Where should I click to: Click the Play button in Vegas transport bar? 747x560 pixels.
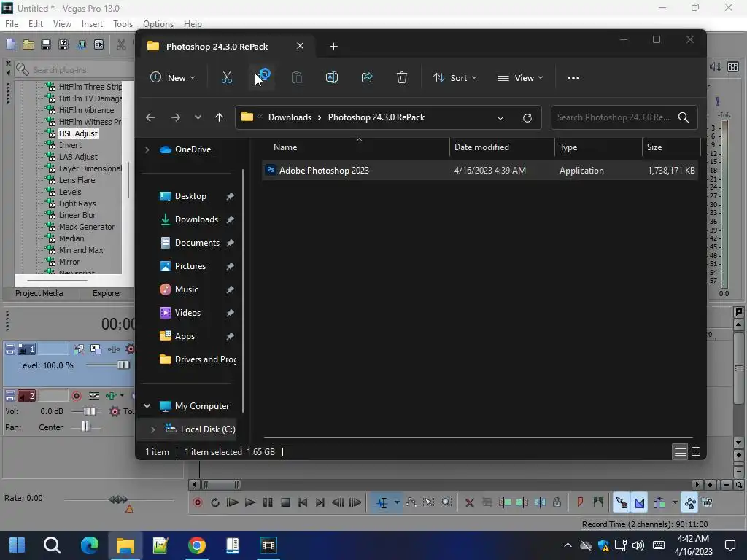pos(249,502)
